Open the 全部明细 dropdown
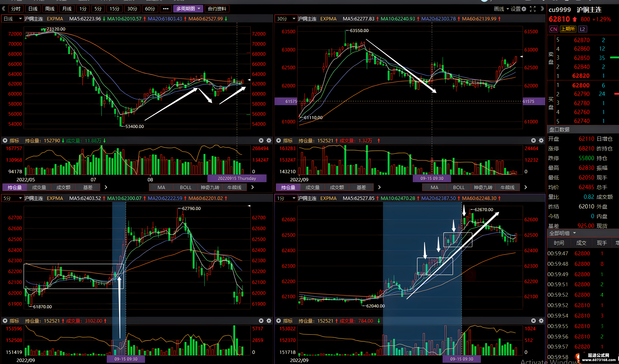Screen dimensions: 619x364 tap(563, 233)
